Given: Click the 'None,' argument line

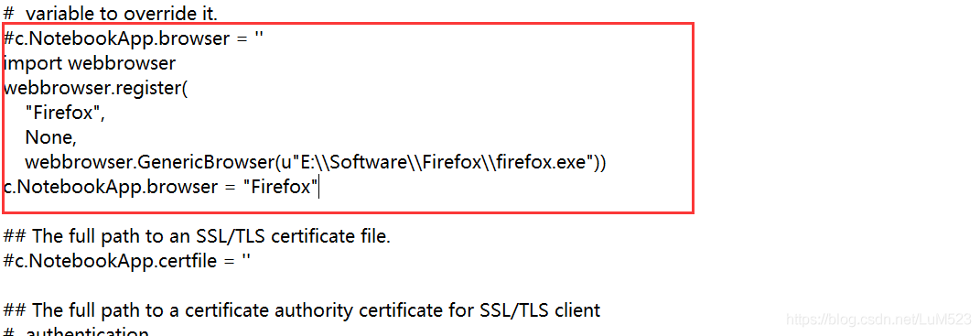Looking at the screenshot, I should (x=50, y=137).
